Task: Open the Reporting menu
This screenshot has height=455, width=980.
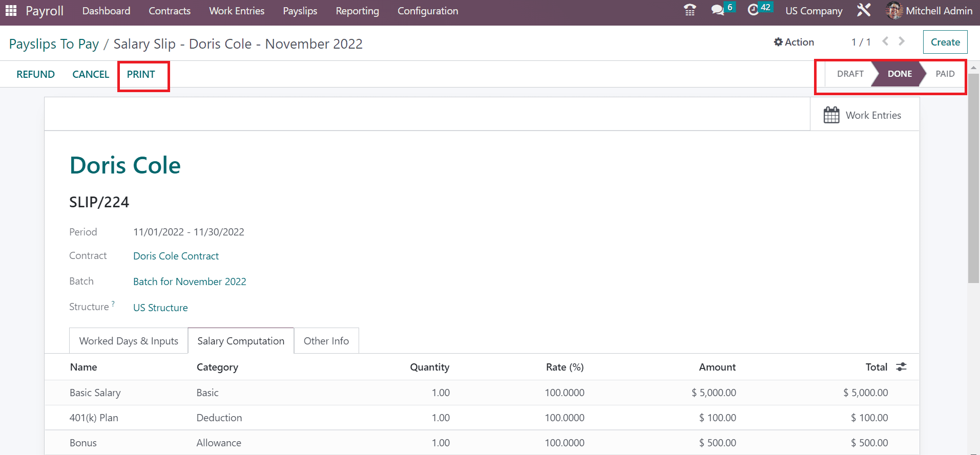Action: click(358, 11)
